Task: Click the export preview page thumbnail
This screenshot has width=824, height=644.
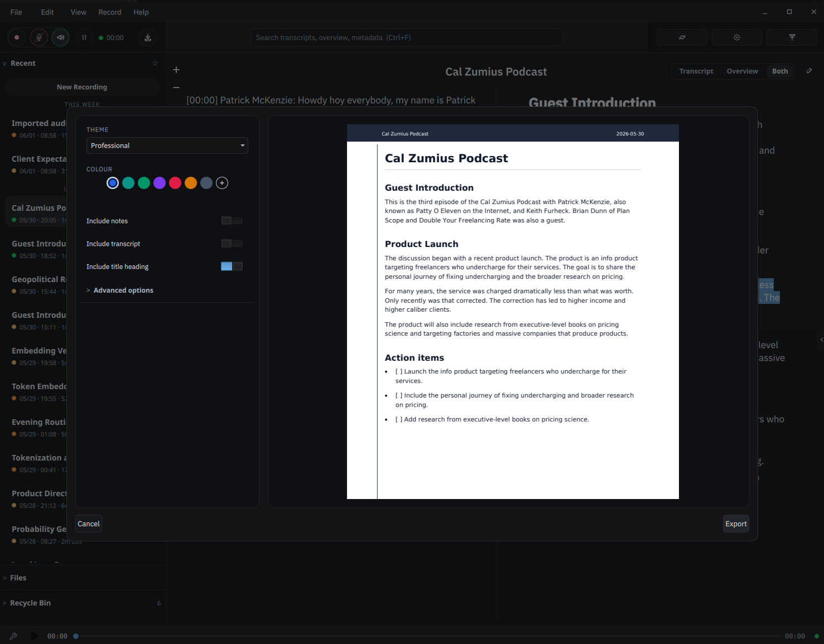Action: click(513, 312)
